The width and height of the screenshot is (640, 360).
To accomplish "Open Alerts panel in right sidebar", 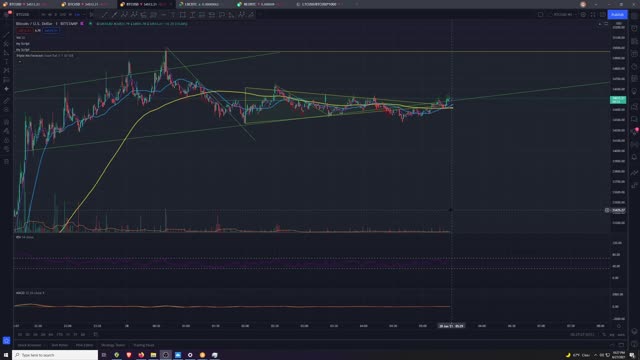I will click(x=634, y=28).
